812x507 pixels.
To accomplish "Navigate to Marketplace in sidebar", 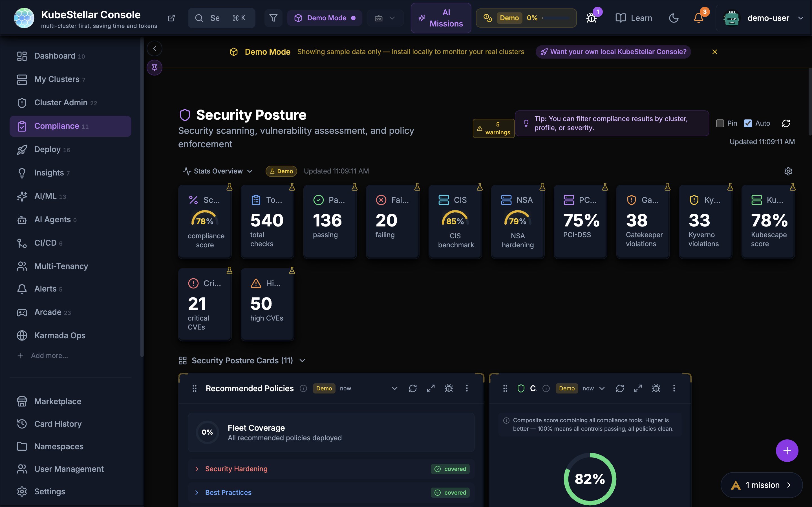I will 58,401.
